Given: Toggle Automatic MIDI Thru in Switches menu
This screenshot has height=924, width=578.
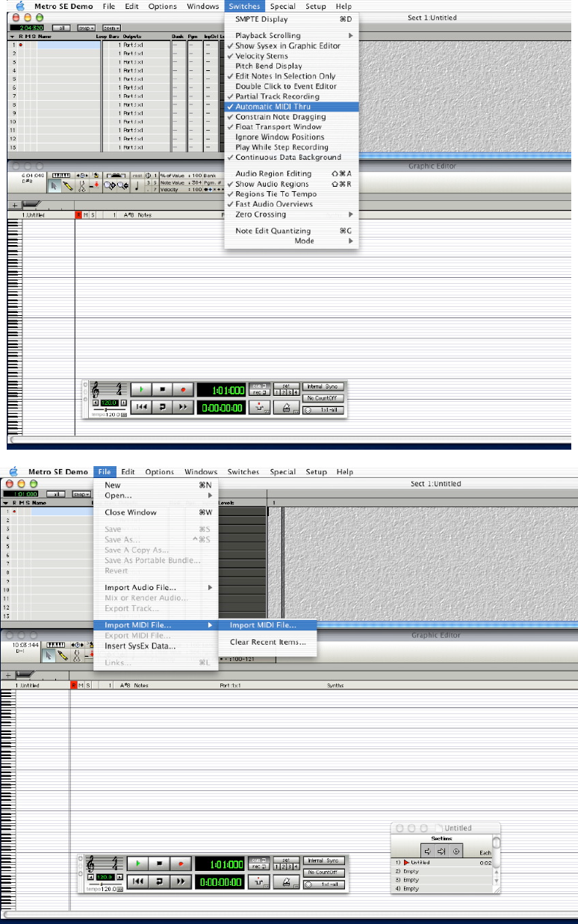Looking at the screenshot, I should [x=291, y=107].
